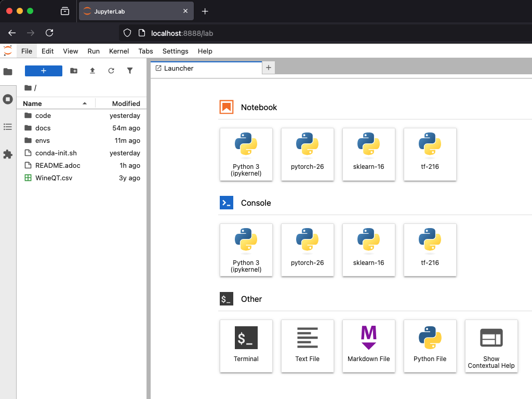Open the Kernel menu
Screen dimensions: 532x399
coord(119,51)
